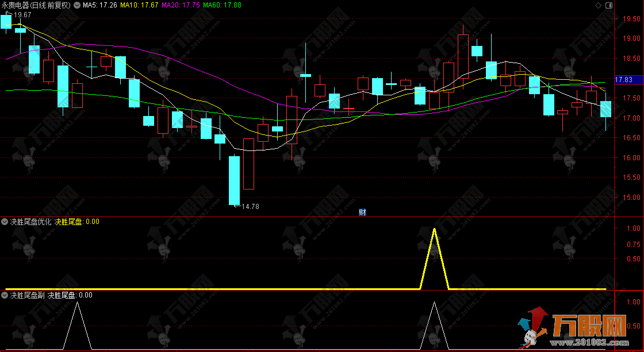Click 16.50 on the price axis
The image size is (644, 352).
coord(631,138)
